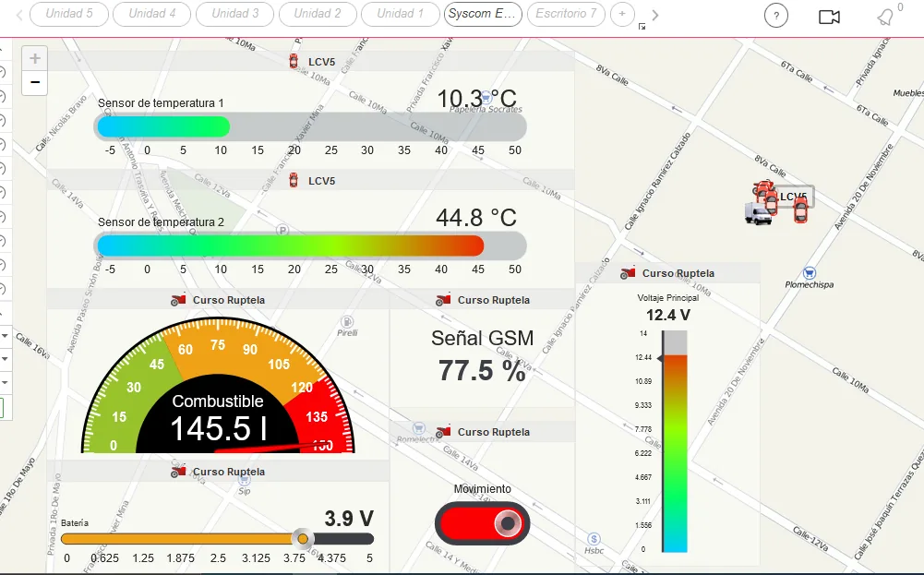Select the Syscom E... tab
This screenshot has height=575, width=924.
(x=483, y=14)
